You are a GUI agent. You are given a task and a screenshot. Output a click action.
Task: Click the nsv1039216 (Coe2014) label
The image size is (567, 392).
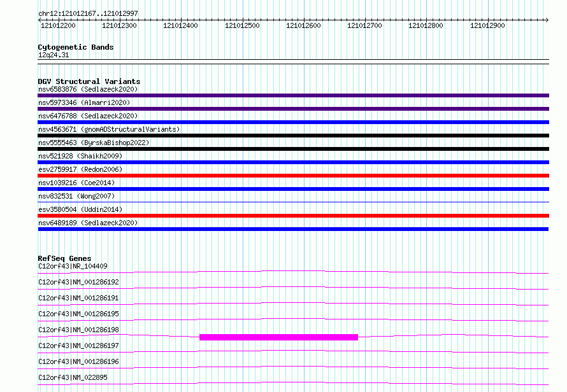[x=76, y=183]
